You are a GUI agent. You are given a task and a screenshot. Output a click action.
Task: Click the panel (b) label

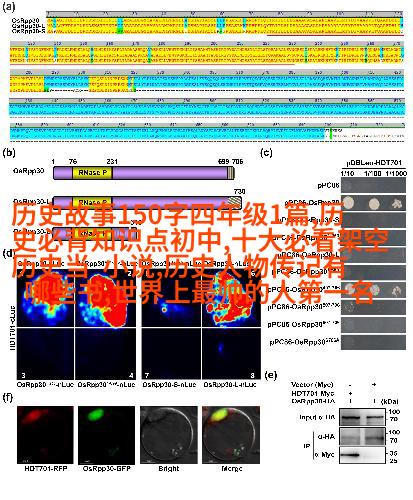pyautogui.click(x=9, y=152)
